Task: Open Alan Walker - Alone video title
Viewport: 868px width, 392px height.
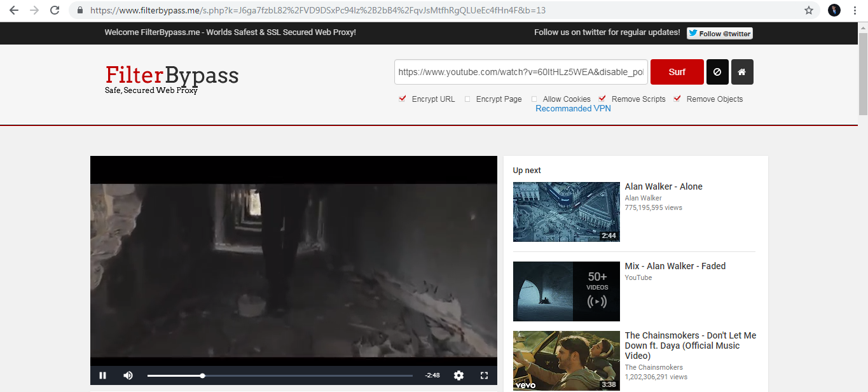Action: (x=663, y=186)
